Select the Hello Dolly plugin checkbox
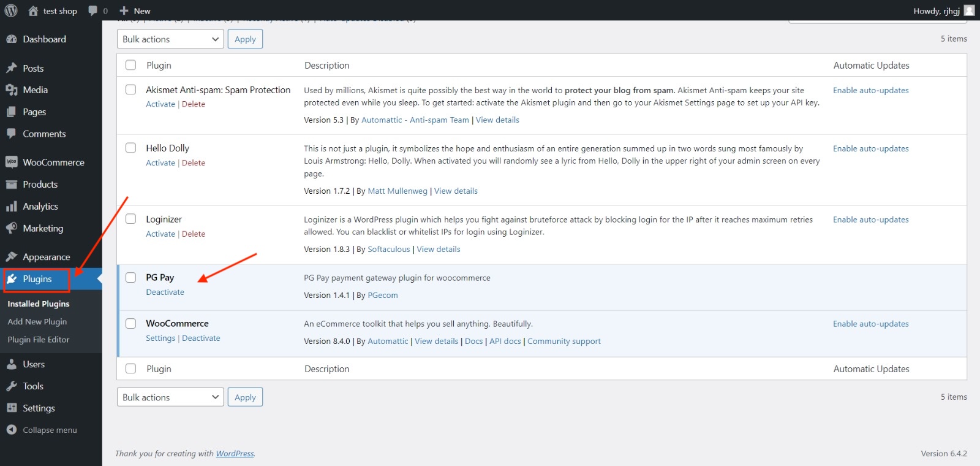This screenshot has height=466, width=980. pyautogui.click(x=130, y=148)
